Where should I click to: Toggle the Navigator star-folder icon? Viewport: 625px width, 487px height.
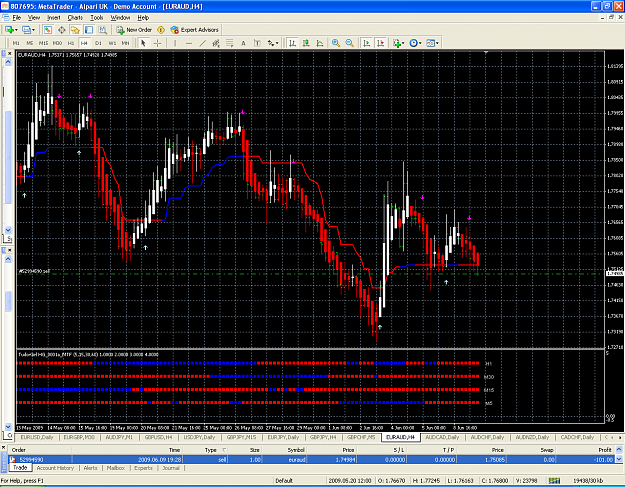pos(75,30)
